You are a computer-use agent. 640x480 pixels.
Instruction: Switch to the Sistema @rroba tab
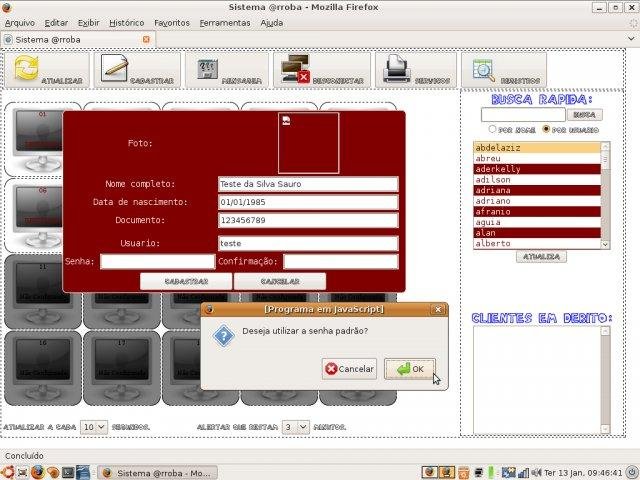[x=78, y=40]
